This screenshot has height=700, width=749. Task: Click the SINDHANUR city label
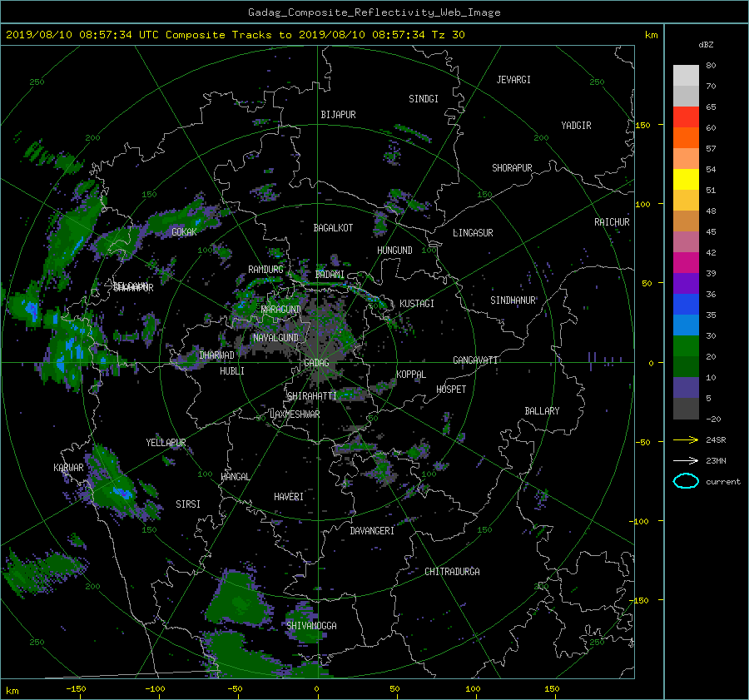513,300
